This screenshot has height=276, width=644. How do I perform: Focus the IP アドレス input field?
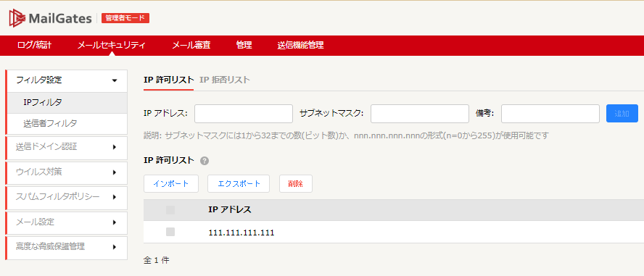tap(244, 114)
